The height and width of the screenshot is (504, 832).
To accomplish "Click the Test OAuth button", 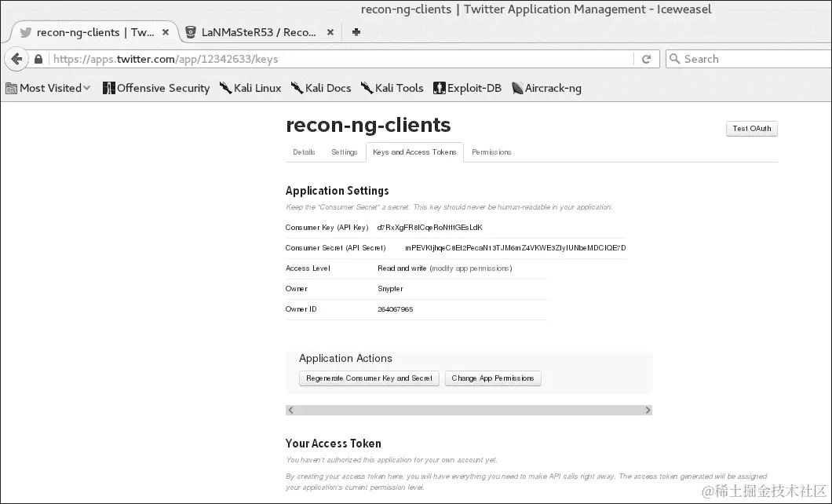I will pyautogui.click(x=751, y=129).
